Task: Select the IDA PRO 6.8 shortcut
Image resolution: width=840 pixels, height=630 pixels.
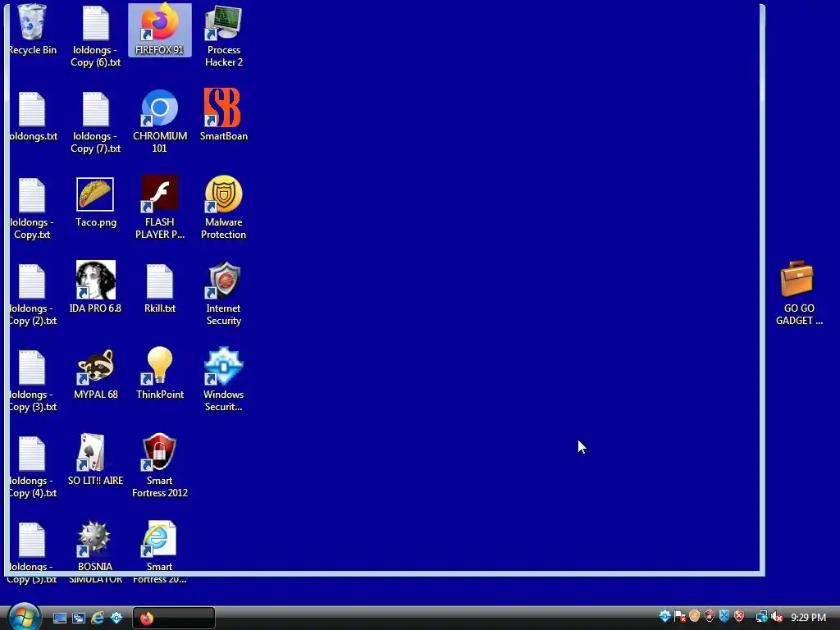Action: (x=95, y=288)
